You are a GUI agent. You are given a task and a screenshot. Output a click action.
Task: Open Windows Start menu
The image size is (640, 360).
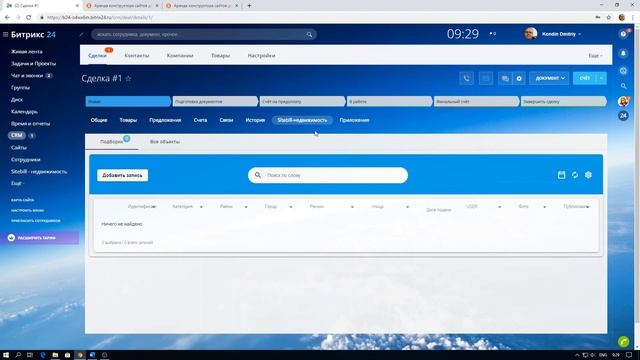coord(6,355)
